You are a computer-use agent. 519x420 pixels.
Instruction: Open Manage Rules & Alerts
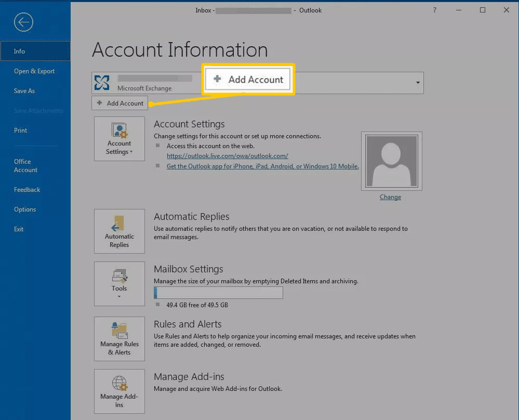point(119,339)
